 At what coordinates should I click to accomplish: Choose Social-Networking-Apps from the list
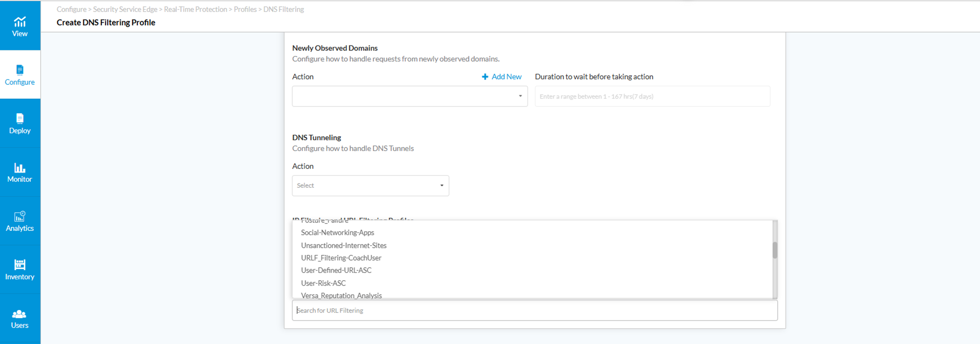point(337,232)
